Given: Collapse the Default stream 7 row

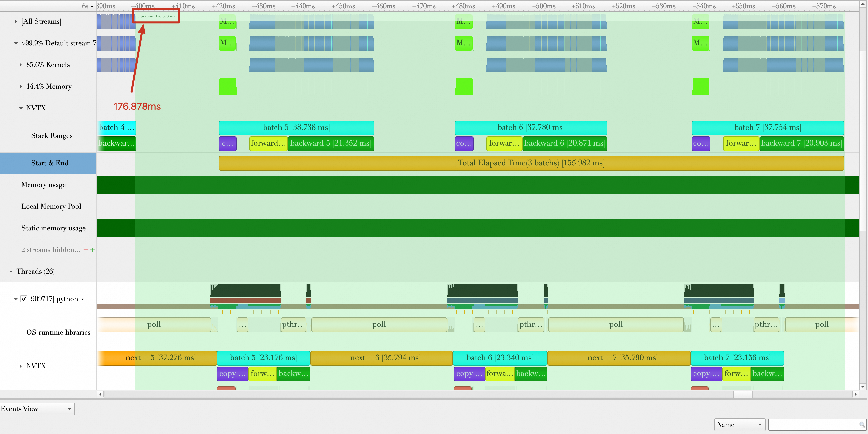Looking at the screenshot, I should 16,43.
